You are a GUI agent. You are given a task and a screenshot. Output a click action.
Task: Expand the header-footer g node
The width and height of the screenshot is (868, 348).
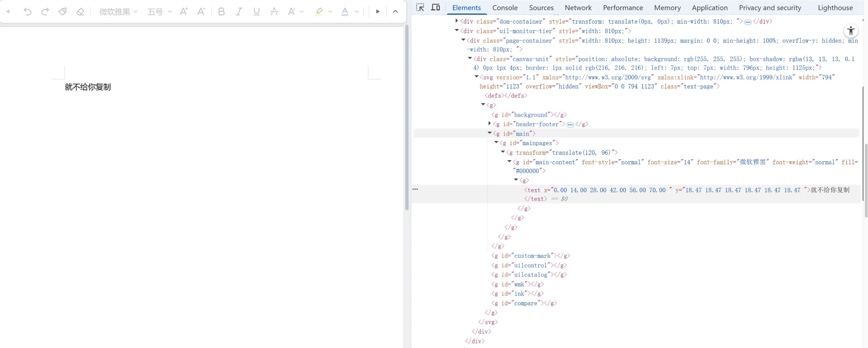pyautogui.click(x=489, y=124)
